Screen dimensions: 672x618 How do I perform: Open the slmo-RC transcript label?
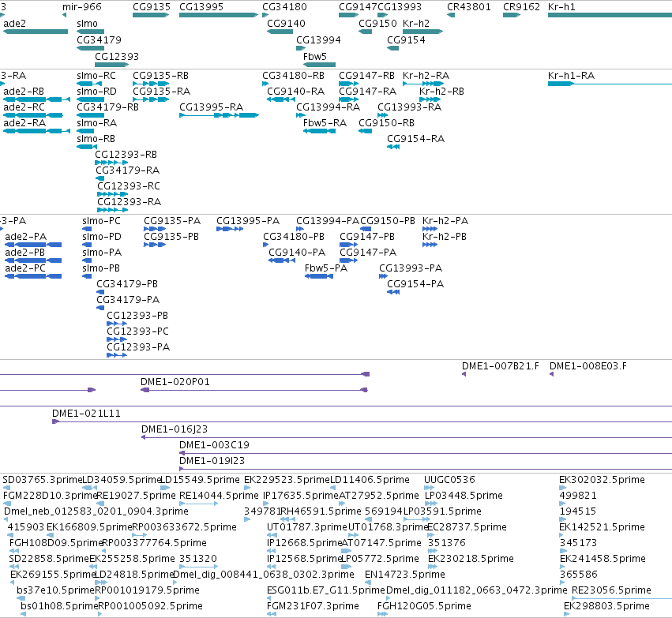pos(96,76)
